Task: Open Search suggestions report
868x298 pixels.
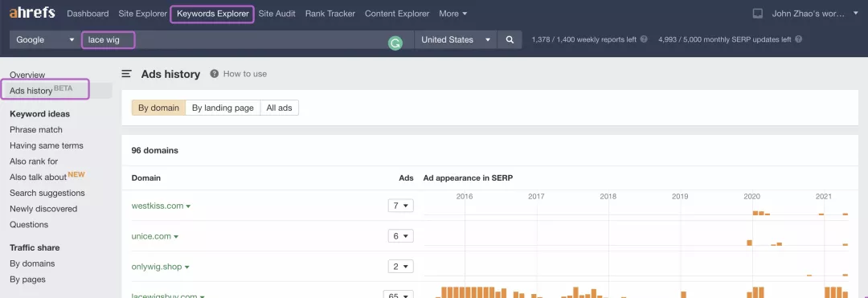Action: [x=47, y=193]
